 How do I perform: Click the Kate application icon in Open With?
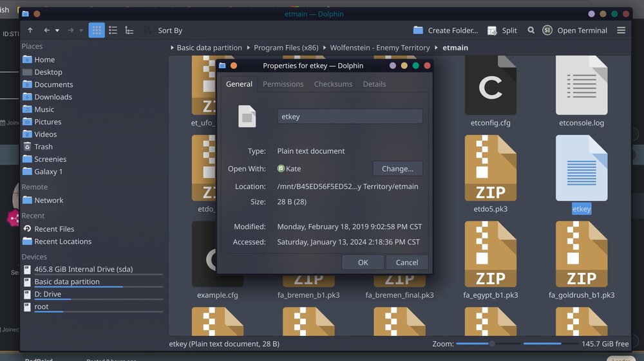point(281,169)
